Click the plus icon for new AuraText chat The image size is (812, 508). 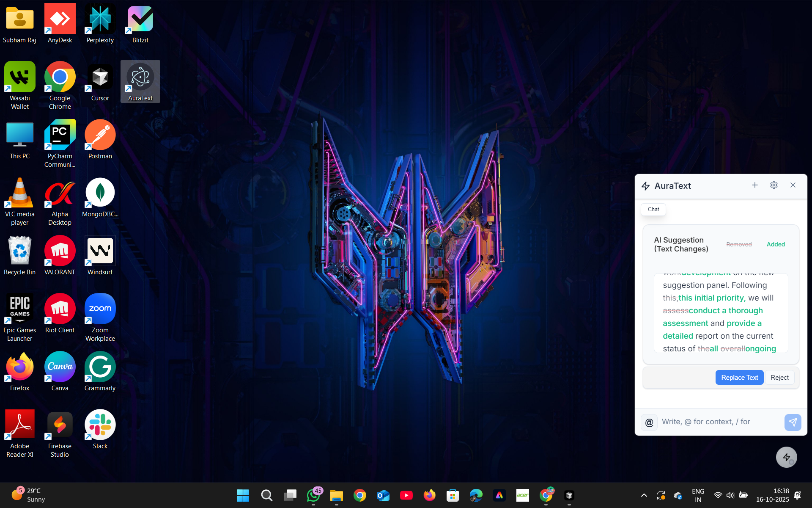click(754, 185)
